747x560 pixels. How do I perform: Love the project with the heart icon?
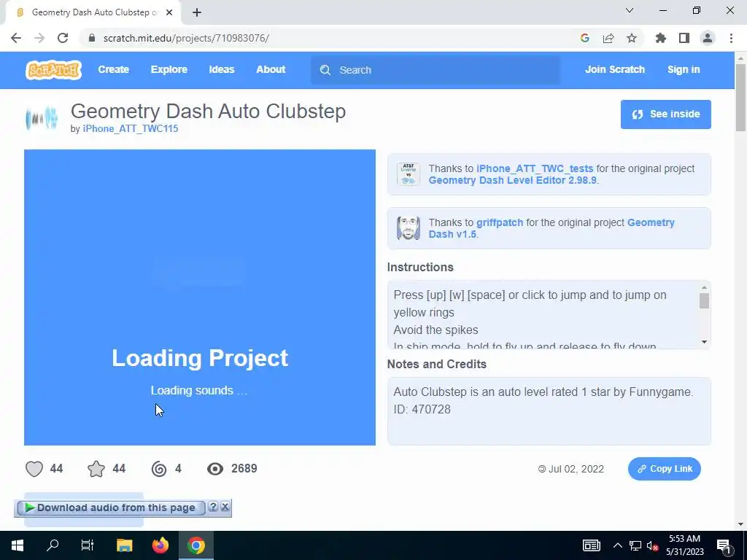(x=34, y=469)
